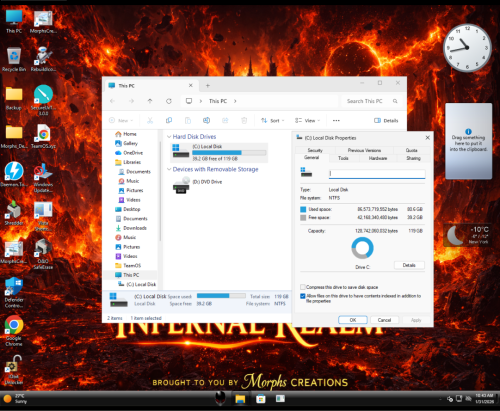
Task: Click the Details button for Drive C
Action: click(409, 265)
